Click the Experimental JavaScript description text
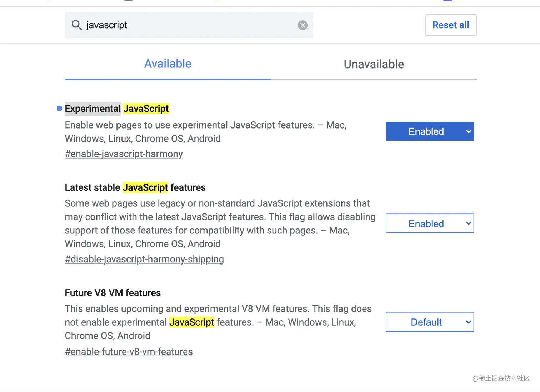 (205, 132)
